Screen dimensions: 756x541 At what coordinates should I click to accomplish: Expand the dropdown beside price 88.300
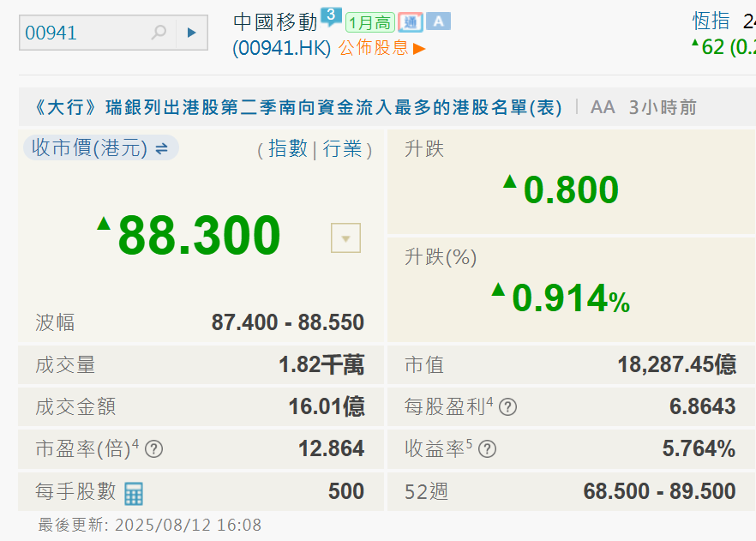[345, 237]
